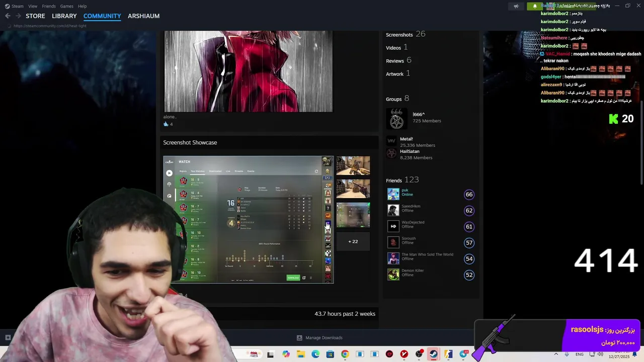Click level 54 badge
The height and width of the screenshot is (362, 644).
[469, 259]
